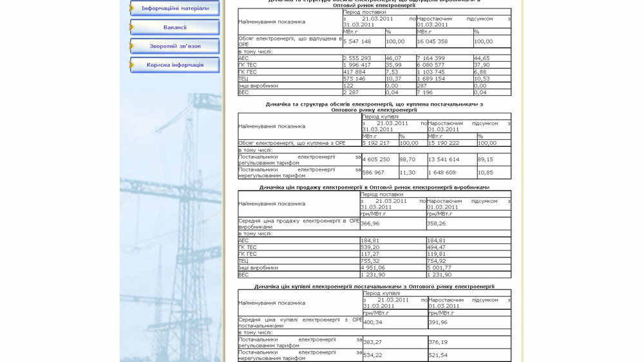This screenshot has height=362, width=644.
Task: Open the Інформаційні матеріали menu item
Action: [x=175, y=8]
